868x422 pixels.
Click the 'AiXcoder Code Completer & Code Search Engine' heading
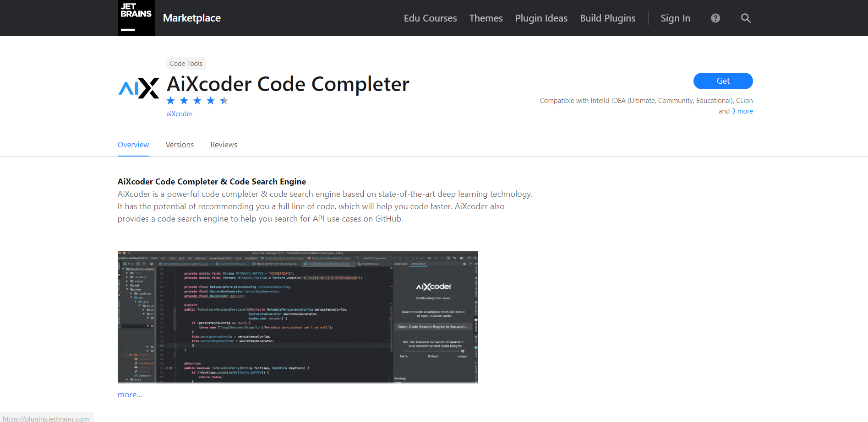point(212,182)
